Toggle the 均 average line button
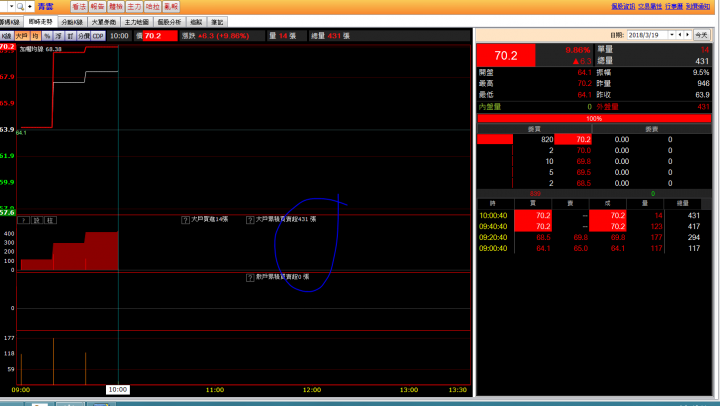 click(35, 36)
